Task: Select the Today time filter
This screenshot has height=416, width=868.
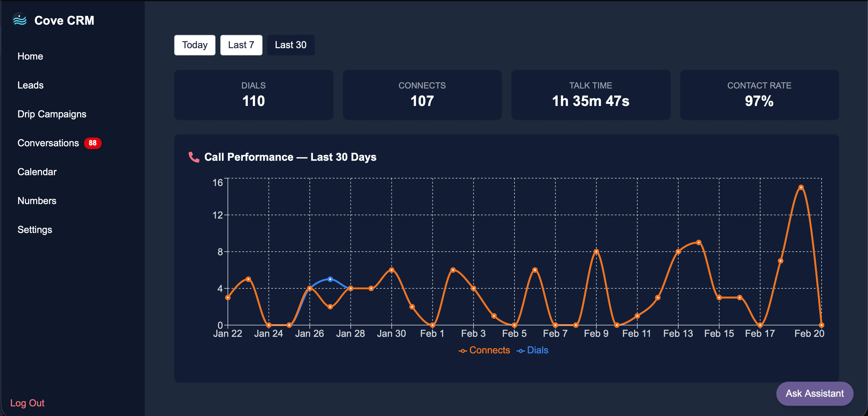Action: click(x=194, y=45)
